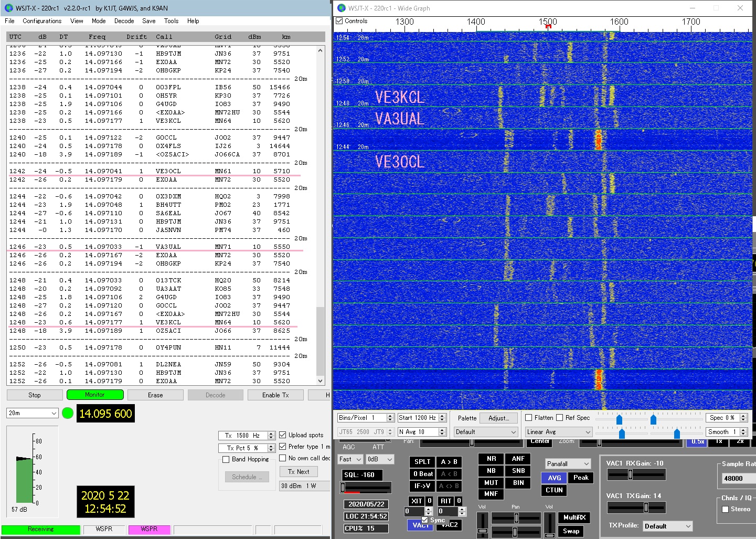Image resolution: width=756 pixels, height=539 pixels.
Task: Open the Configurations menu
Action: tap(42, 21)
